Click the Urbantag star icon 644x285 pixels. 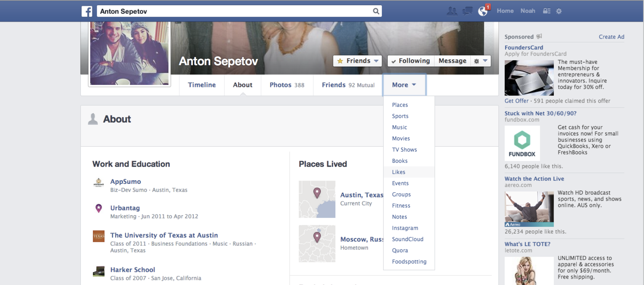point(98,209)
